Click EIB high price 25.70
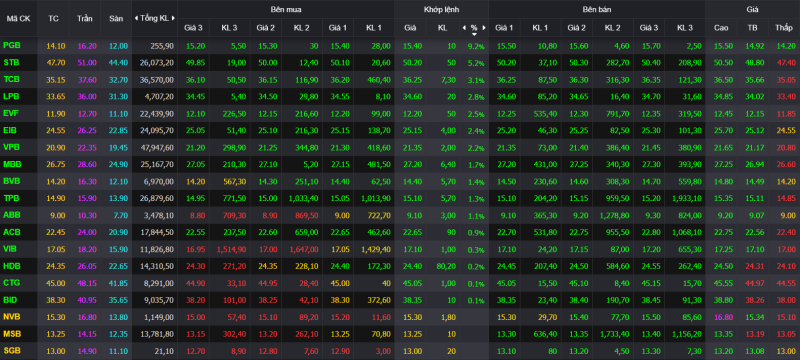Screen dimensions: 800x360 [723, 131]
